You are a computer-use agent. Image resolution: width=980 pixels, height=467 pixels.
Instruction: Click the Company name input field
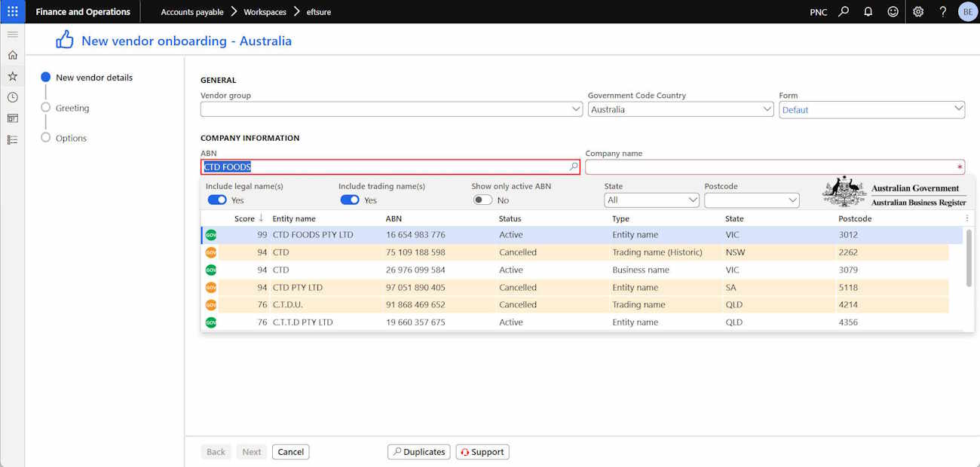(x=775, y=167)
